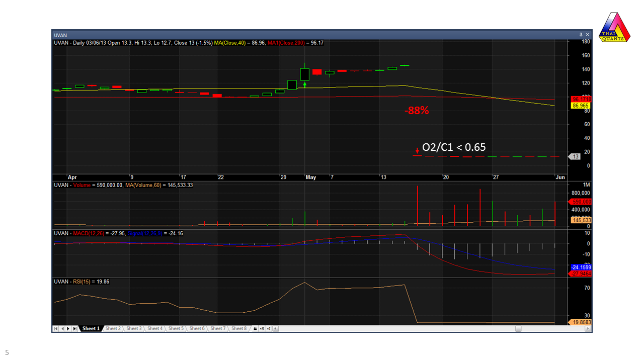644x362 pixels.
Task: Go to the Sheet 3 tab
Action: point(134,329)
